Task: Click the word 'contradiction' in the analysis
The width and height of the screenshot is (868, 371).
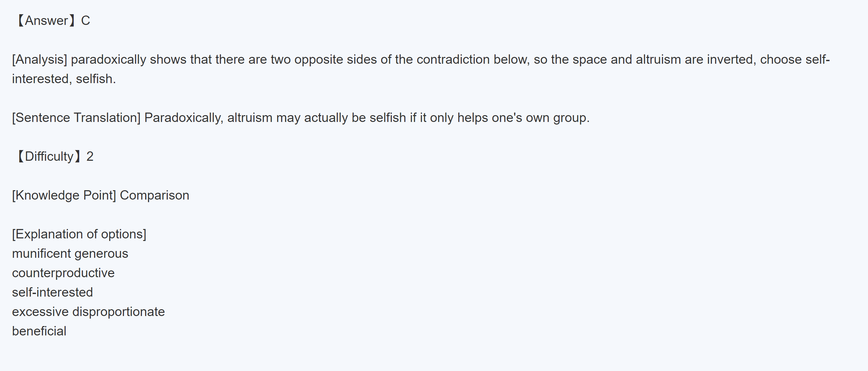Action: [x=453, y=60]
